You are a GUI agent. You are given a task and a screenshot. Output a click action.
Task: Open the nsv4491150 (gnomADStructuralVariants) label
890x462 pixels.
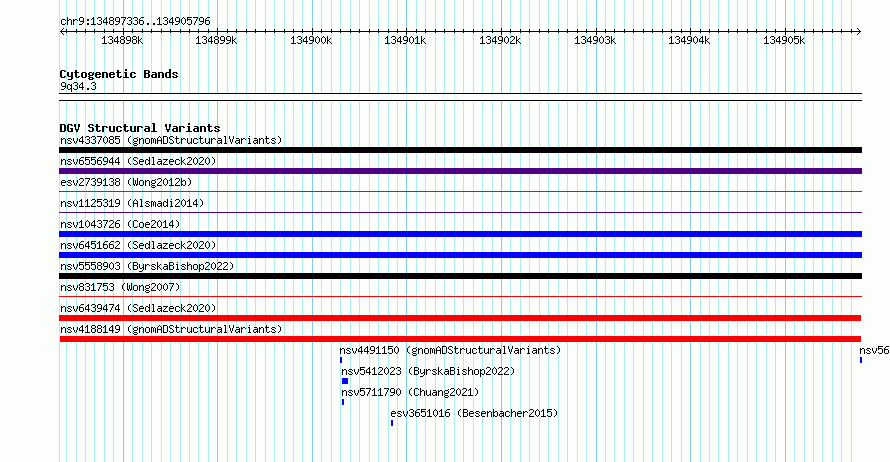450,350
